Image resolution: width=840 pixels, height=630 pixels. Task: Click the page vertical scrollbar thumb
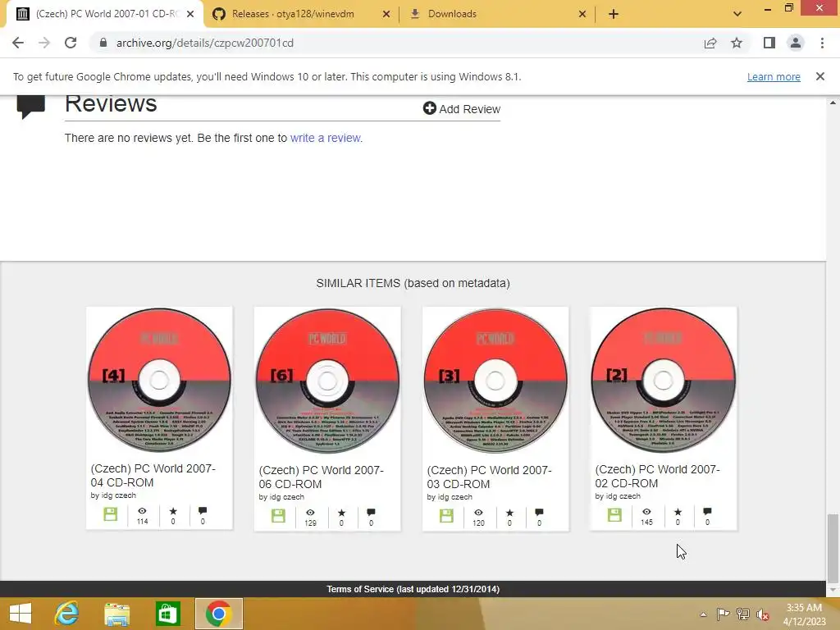pyautogui.click(x=833, y=548)
